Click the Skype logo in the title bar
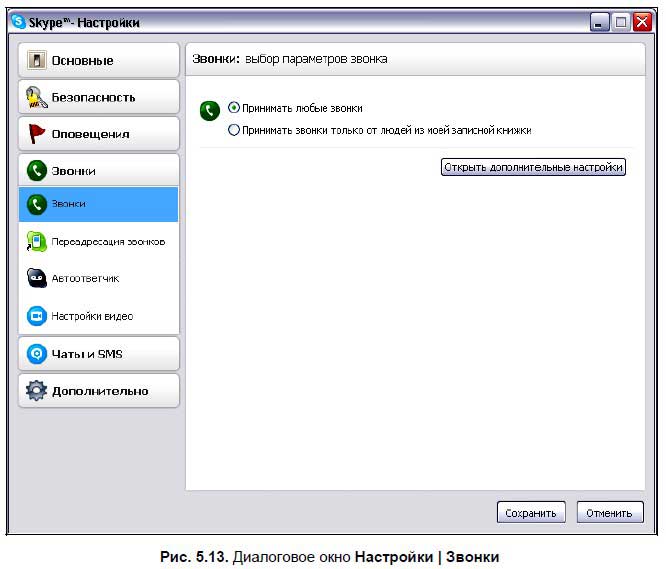Viewport: 666px width, 569px height. pos(19,22)
